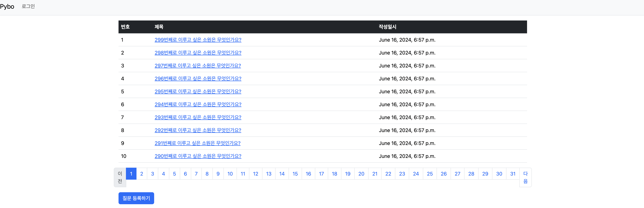Viewport: 644px width, 208px height.
Task: Open question titled 299번째로 이루고 싶은 소원은
Action: coord(198,40)
